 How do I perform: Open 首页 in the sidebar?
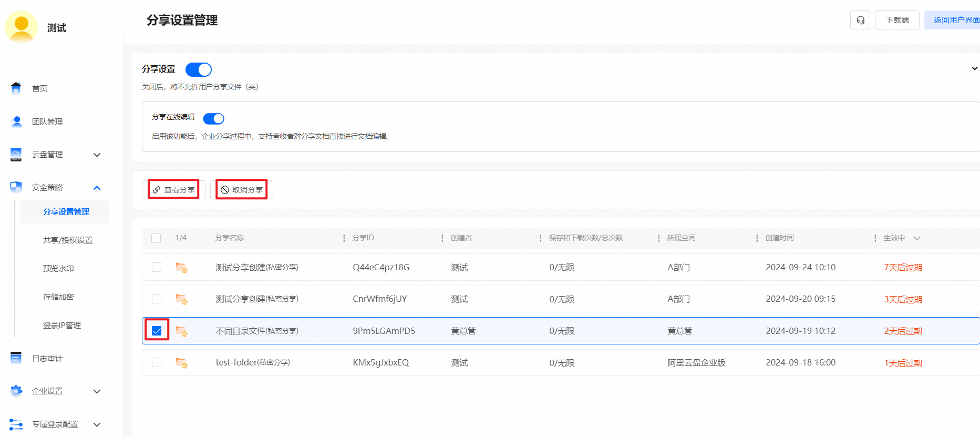point(40,88)
